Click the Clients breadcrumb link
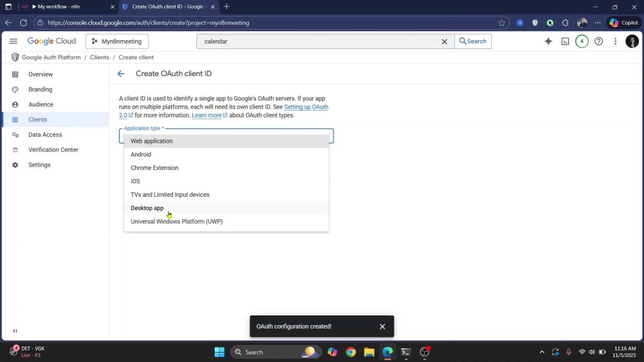 [99, 57]
